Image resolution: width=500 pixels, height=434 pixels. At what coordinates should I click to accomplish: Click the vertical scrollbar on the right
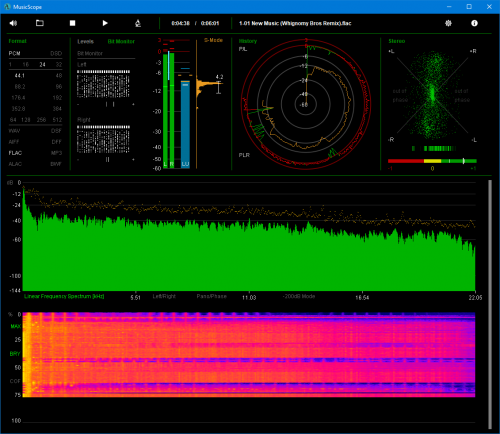click(x=490, y=304)
